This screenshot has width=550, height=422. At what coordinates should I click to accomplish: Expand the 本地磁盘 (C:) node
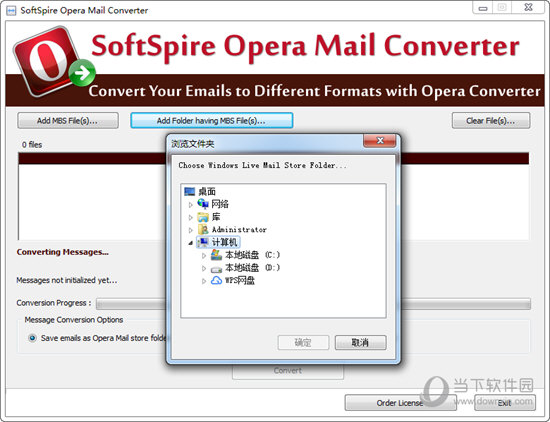click(x=203, y=256)
